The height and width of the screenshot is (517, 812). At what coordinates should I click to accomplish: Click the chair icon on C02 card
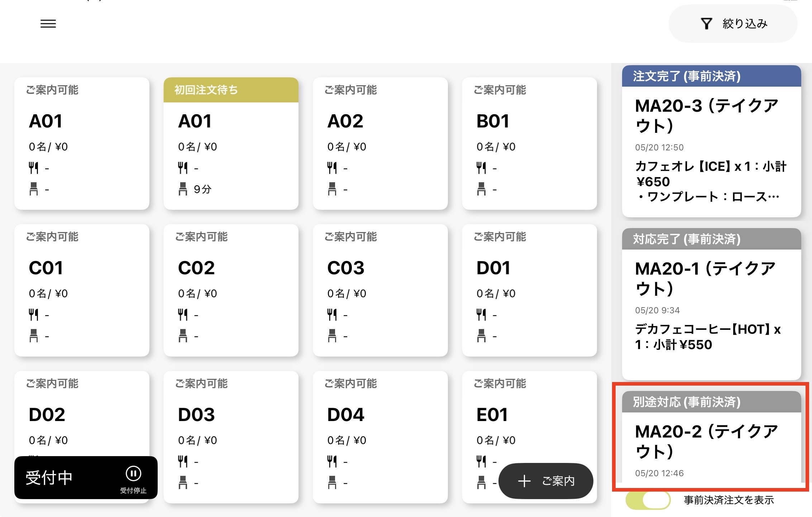[183, 335]
